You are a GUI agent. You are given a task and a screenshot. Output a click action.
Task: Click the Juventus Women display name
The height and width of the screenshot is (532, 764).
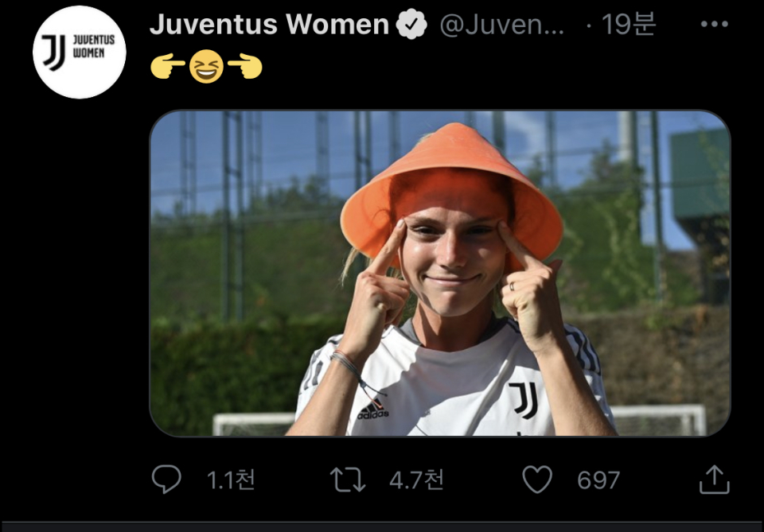(269, 25)
